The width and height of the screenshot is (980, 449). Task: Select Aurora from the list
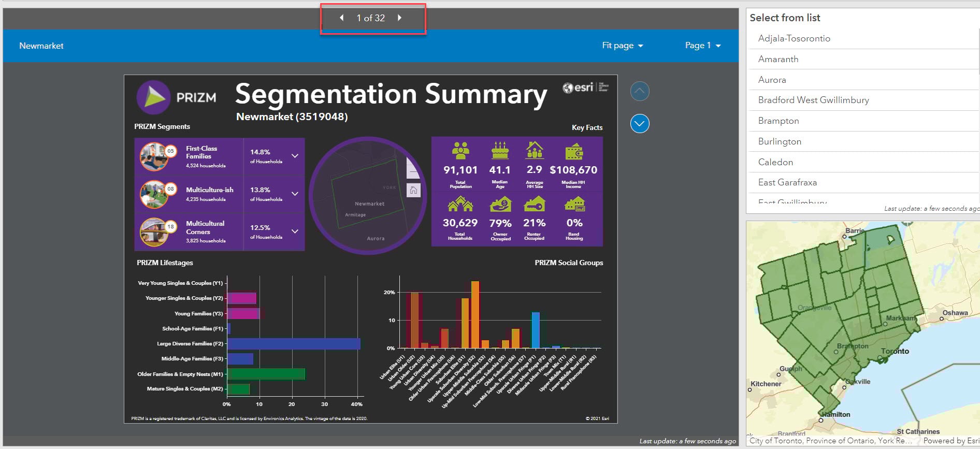click(863, 80)
